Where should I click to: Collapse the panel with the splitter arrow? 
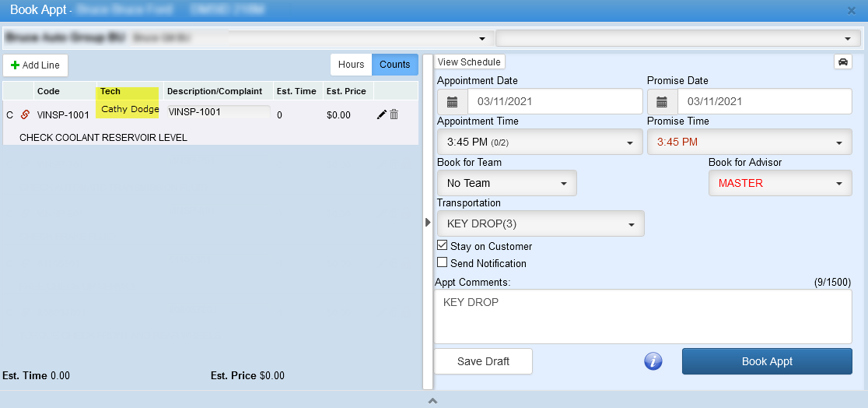point(427,223)
